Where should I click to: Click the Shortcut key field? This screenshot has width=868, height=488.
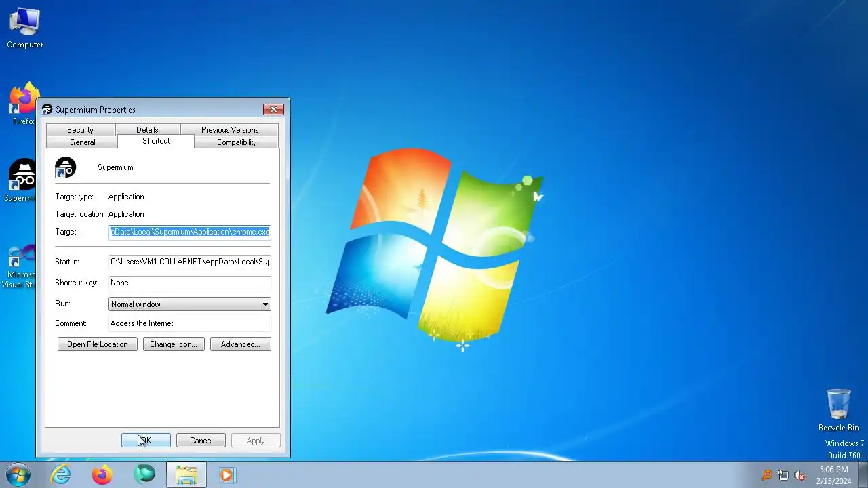(x=190, y=283)
